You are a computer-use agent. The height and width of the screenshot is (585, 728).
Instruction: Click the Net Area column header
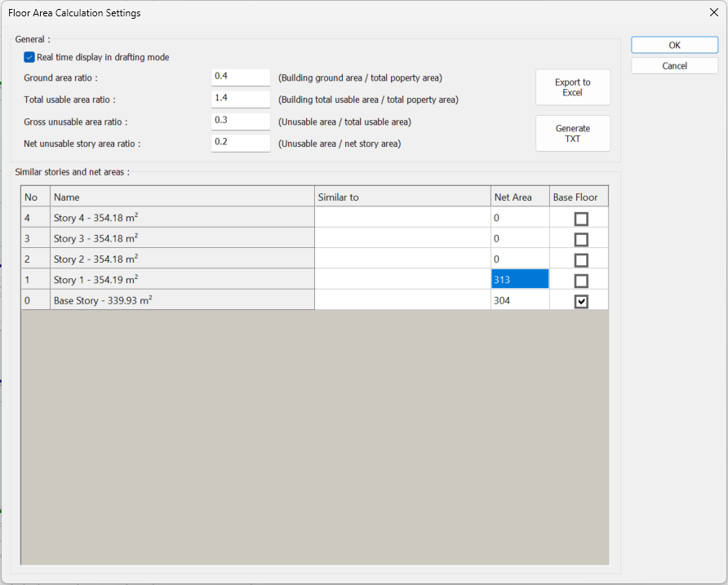point(519,197)
